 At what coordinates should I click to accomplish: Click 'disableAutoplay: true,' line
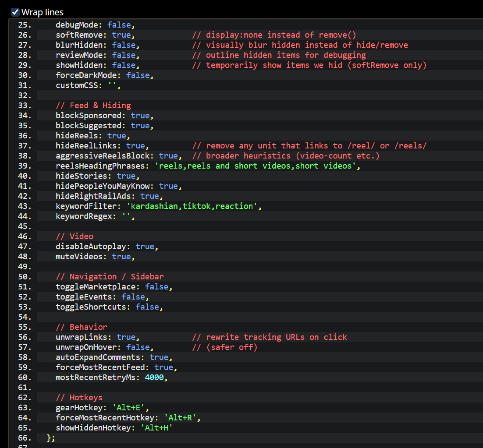pyautogui.click(x=107, y=247)
